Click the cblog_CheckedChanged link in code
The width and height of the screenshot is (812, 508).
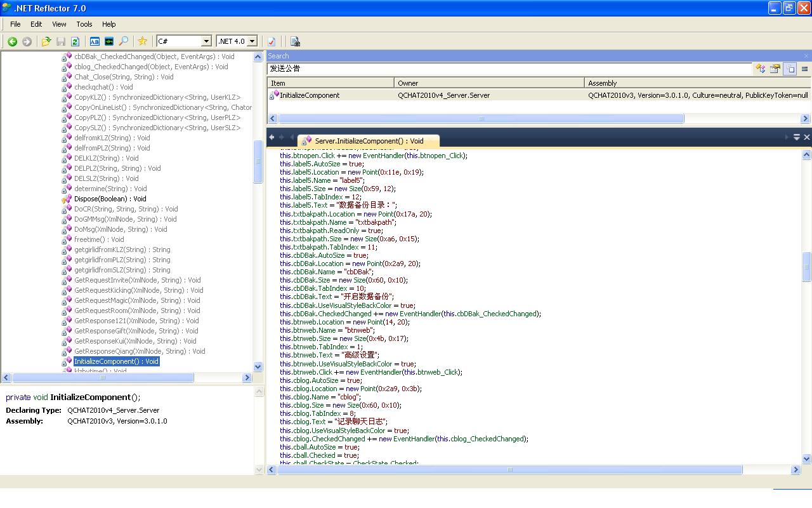click(487, 439)
